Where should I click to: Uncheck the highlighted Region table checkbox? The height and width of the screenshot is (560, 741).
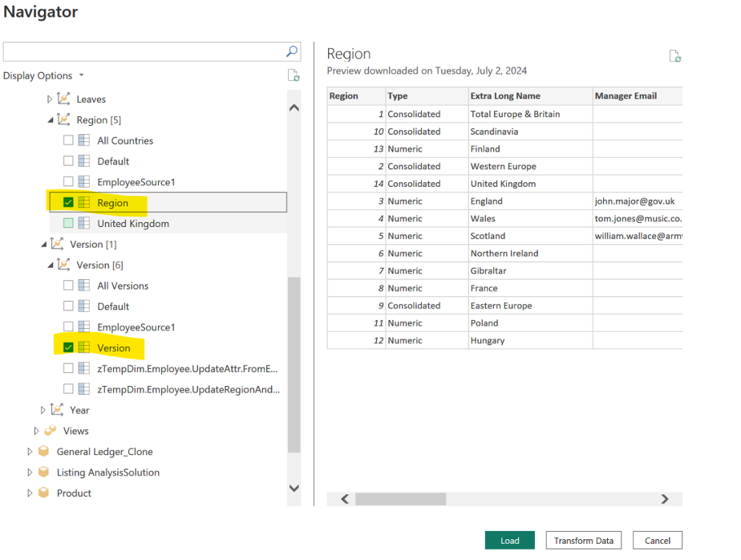68,202
